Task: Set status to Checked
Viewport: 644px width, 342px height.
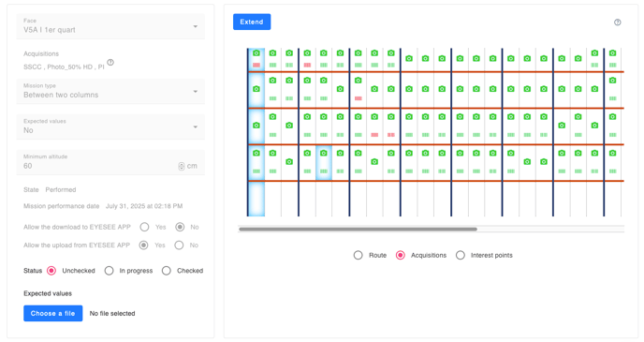Action: 167,271
